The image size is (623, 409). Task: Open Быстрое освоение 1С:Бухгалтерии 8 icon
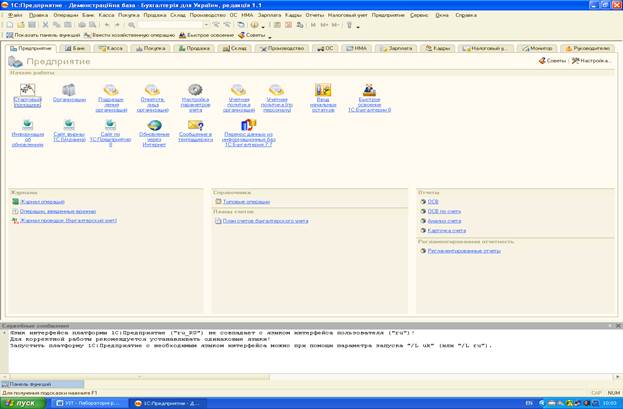click(369, 90)
